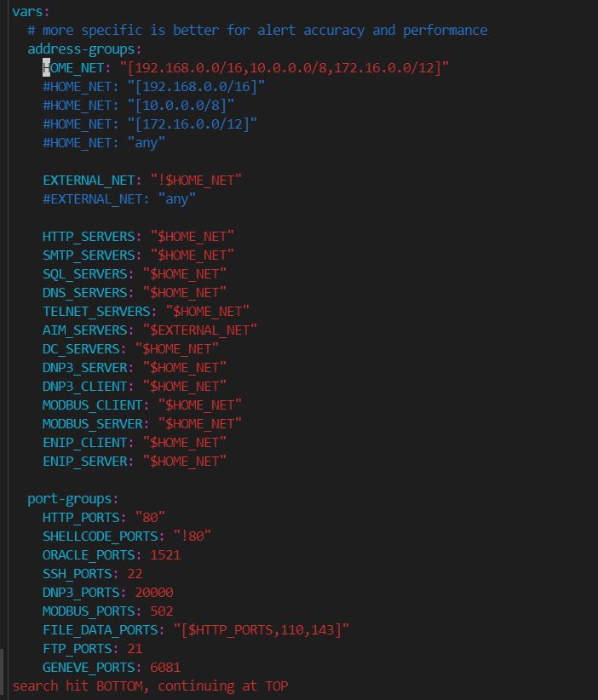This screenshot has width=598, height=700.
Task: Select the SQL_SERVERS line
Action: point(85,273)
